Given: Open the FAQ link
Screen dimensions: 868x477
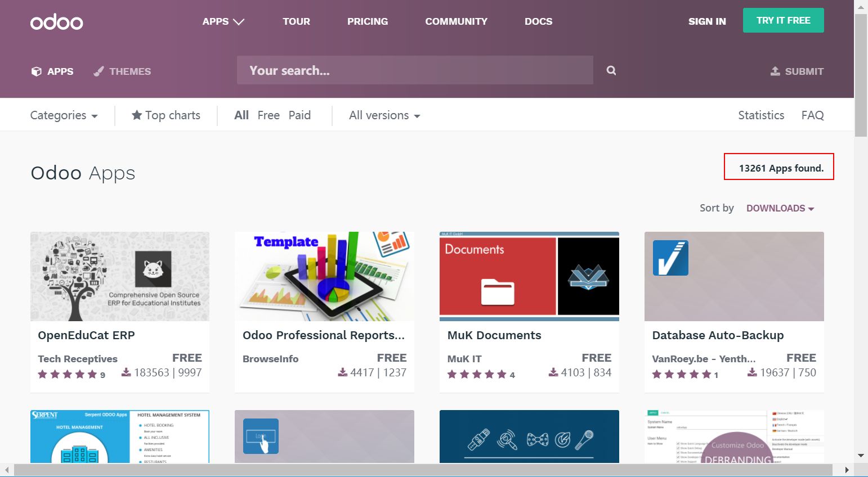Looking at the screenshot, I should (812, 115).
